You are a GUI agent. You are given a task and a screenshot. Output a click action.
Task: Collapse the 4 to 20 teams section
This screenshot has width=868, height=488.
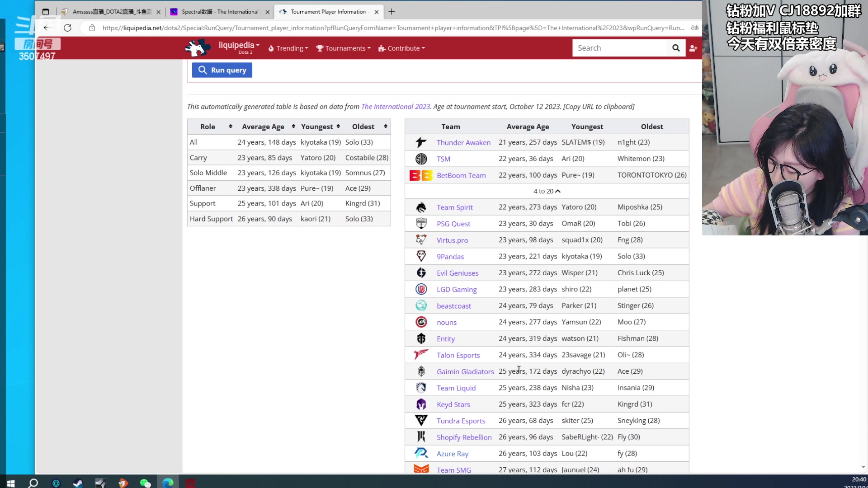[x=547, y=191]
